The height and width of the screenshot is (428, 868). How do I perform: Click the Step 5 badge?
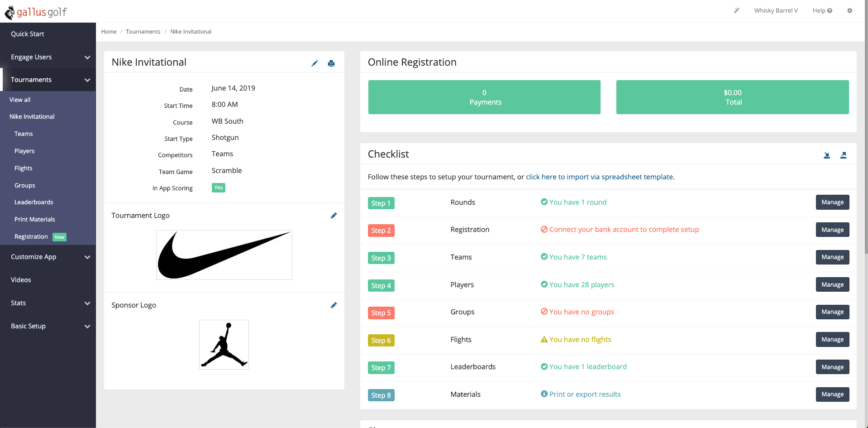[x=381, y=313]
